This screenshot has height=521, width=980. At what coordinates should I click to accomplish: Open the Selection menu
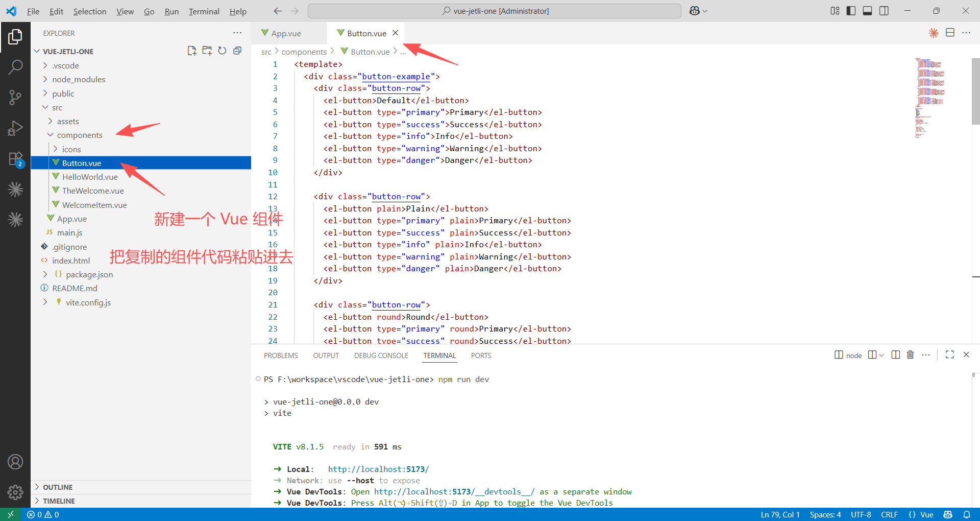tap(90, 11)
